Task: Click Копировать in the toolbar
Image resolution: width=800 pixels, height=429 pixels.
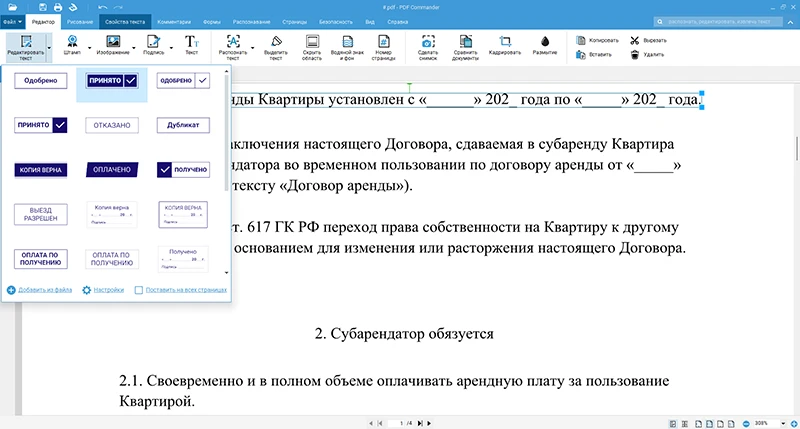Action: (x=597, y=40)
